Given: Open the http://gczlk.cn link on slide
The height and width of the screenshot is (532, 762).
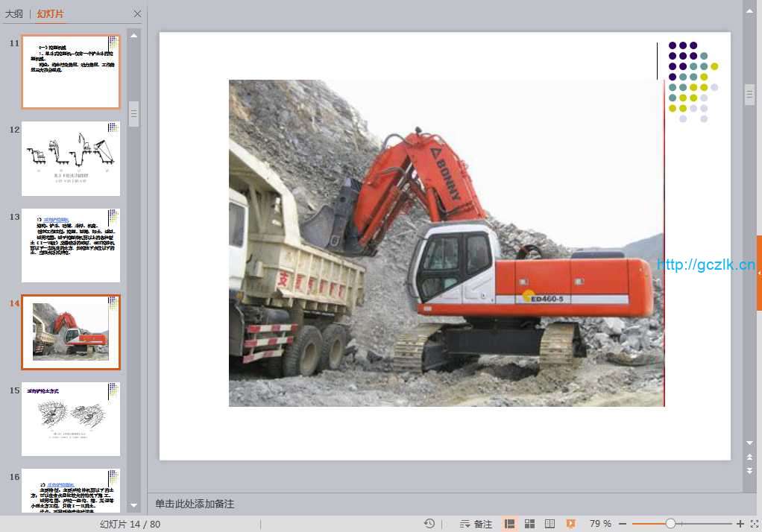Looking at the screenshot, I should click(x=705, y=265).
